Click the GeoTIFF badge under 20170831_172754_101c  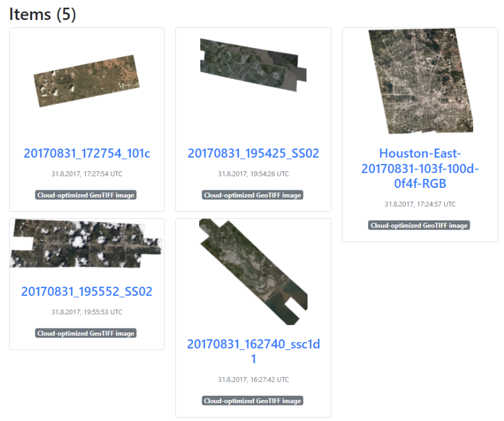click(87, 195)
